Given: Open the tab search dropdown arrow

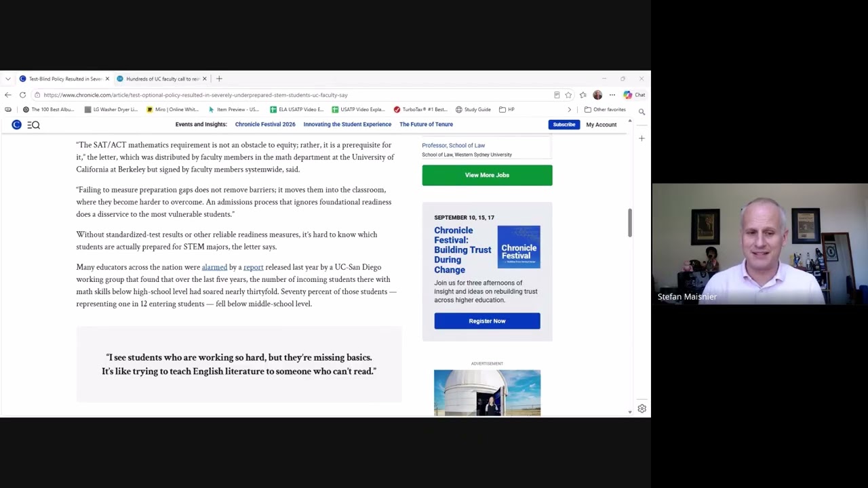Looking at the screenshot, I should (x=7, y=79).
